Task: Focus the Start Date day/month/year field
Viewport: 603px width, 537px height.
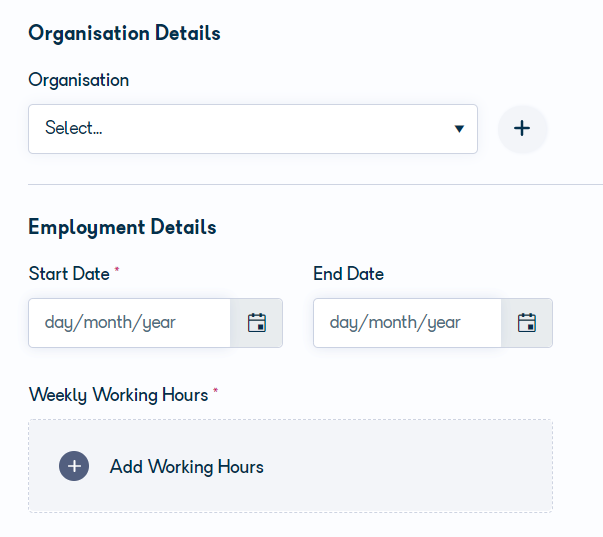Action: (x=130, y=323)
